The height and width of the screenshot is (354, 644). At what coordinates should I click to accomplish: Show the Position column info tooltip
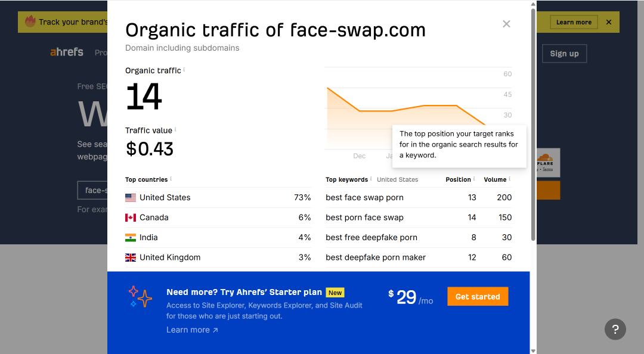[x=474, y=179]
